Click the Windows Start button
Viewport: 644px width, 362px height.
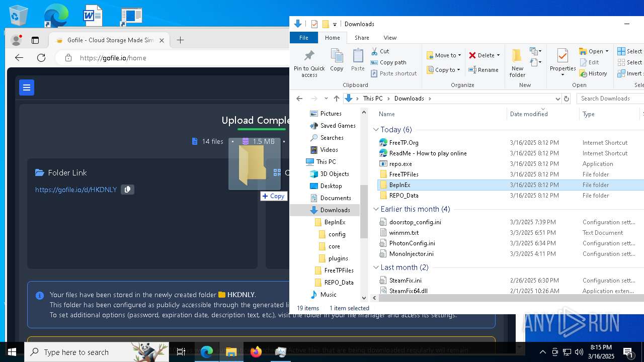pos(12,352)
